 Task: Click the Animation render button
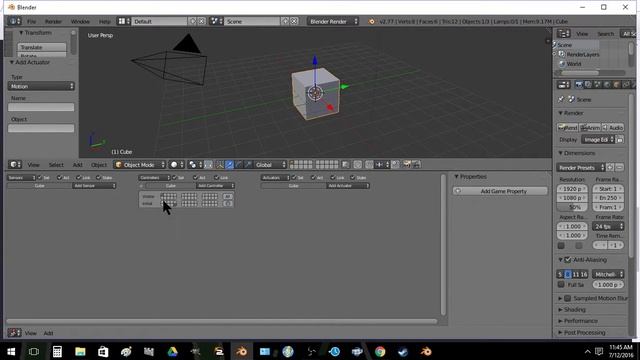pos(590,128)
